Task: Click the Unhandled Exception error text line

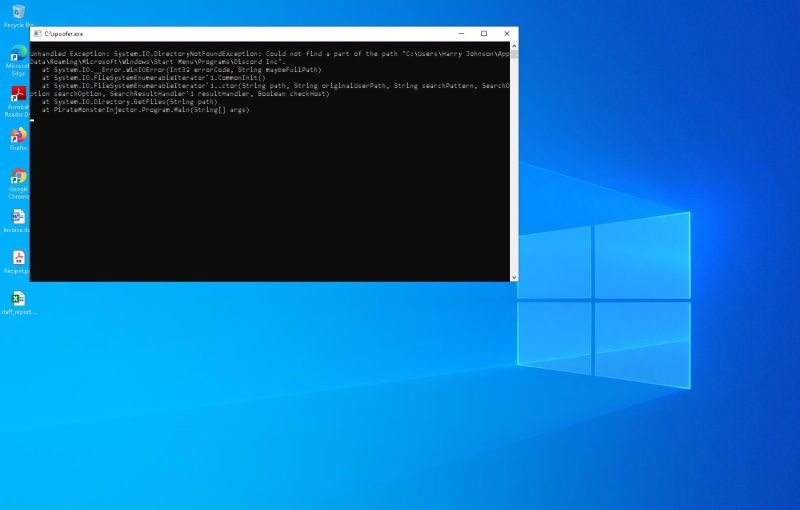Action: click(x=269, y=54)
